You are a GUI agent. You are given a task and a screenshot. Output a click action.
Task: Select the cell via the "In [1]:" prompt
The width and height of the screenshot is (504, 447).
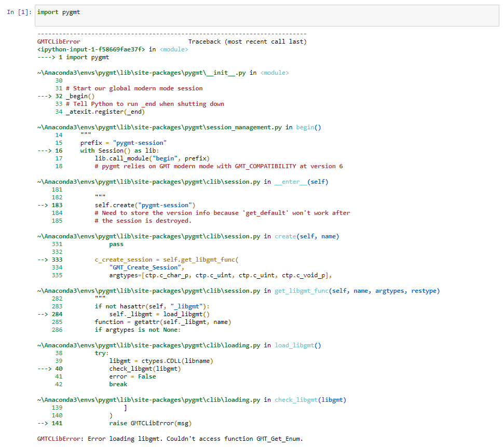pyautogui.click(x=19, y=12)
